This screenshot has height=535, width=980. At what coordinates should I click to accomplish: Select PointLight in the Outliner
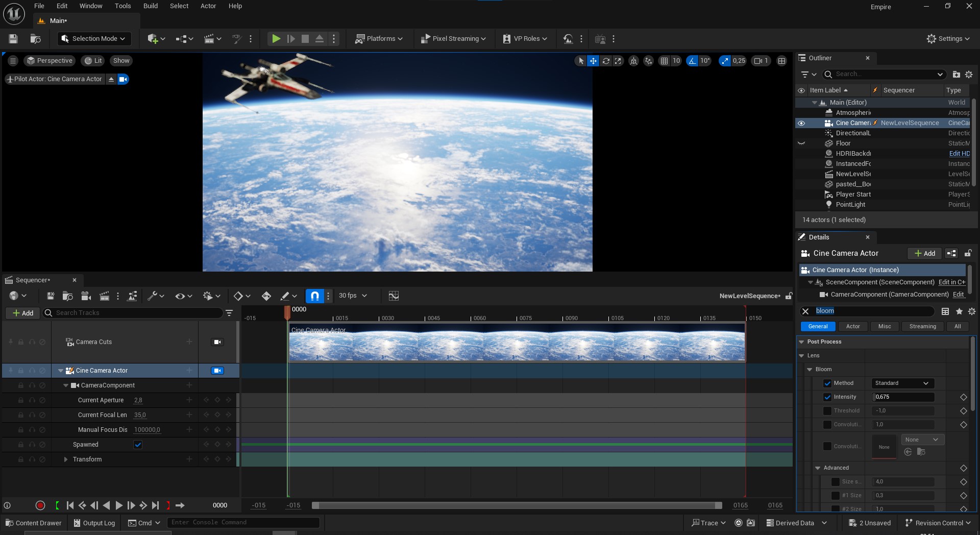[x=850, y=205]
